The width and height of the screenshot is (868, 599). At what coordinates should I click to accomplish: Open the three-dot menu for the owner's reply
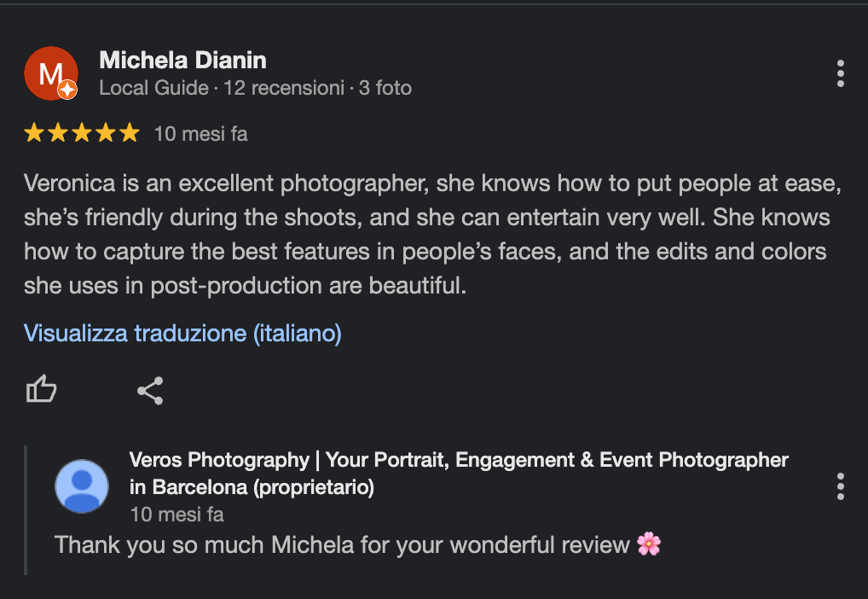click(x=841, y=486)
